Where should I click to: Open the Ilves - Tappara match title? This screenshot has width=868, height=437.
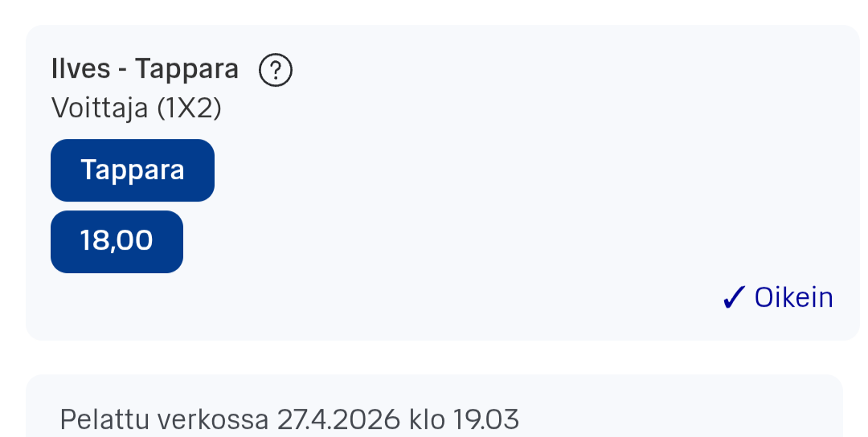coord(145,70)
